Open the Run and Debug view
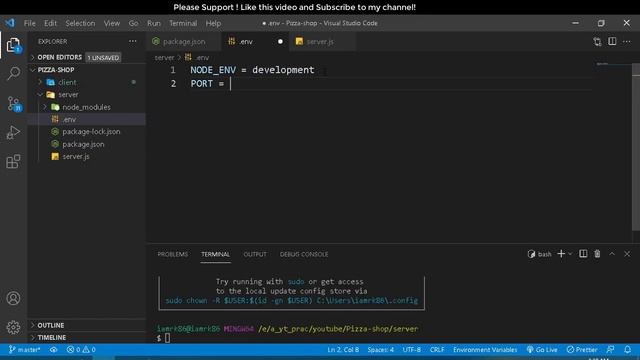640x360 pixels. (13, 132)
